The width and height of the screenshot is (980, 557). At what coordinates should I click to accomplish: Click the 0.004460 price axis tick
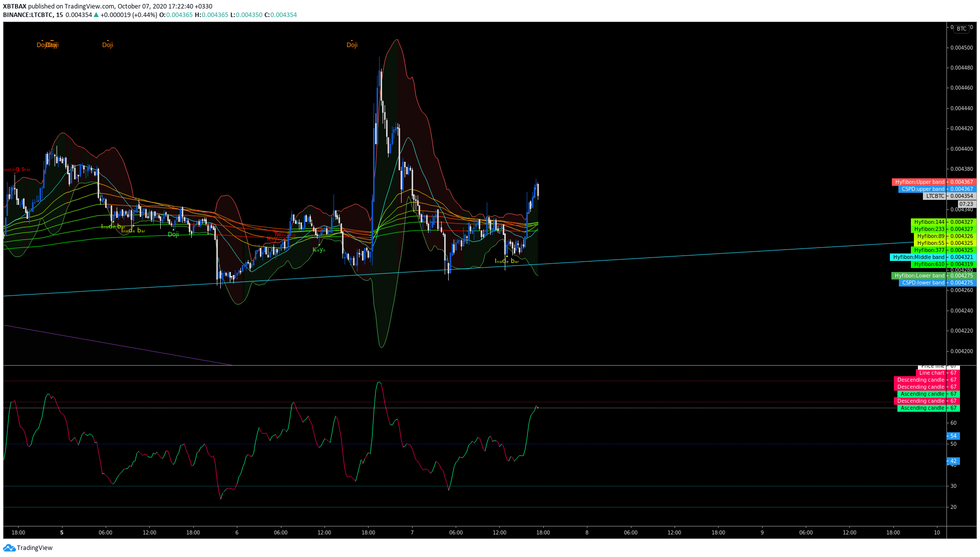click(961, 88)
